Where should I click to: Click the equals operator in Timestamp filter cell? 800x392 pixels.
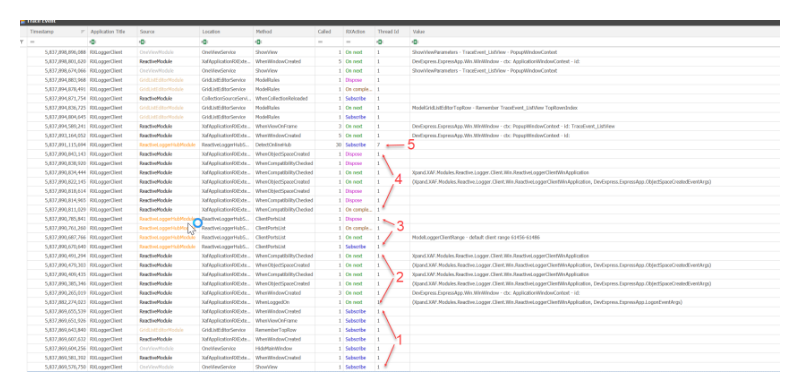[x=32, y=42]
